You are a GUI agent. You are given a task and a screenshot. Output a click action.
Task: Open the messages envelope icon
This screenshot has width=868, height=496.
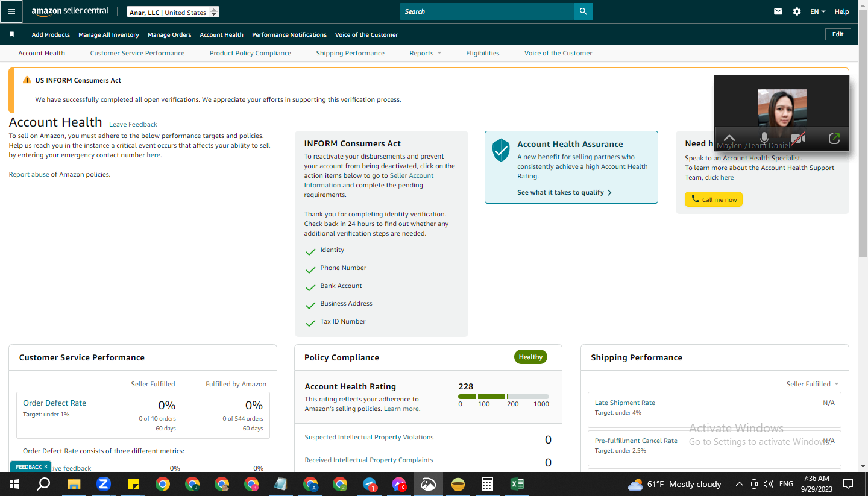778,11
